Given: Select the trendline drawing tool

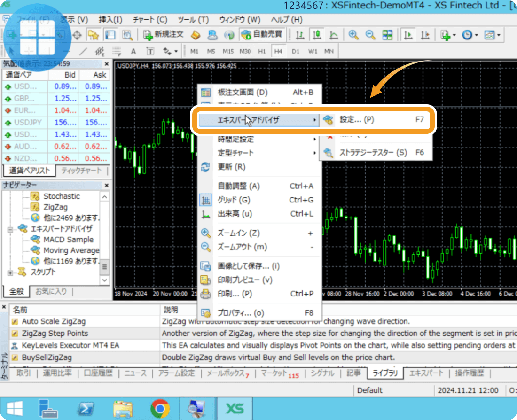Looking at the screenshot, I should click(x=83, y=51).
